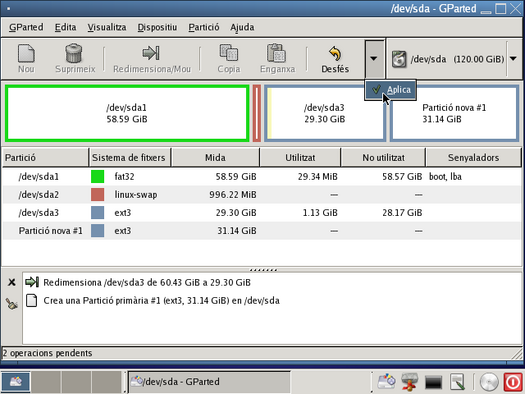Viewport: 525px width, 394px height.
Task: Click the Sistema de fitxers column header
Action: [x=129, y=158]
